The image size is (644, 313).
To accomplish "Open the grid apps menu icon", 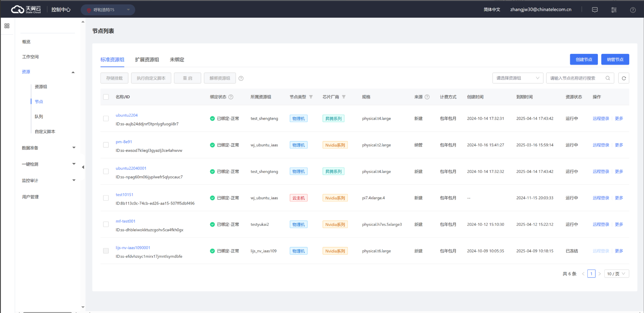I will click(x=7, y=26).
